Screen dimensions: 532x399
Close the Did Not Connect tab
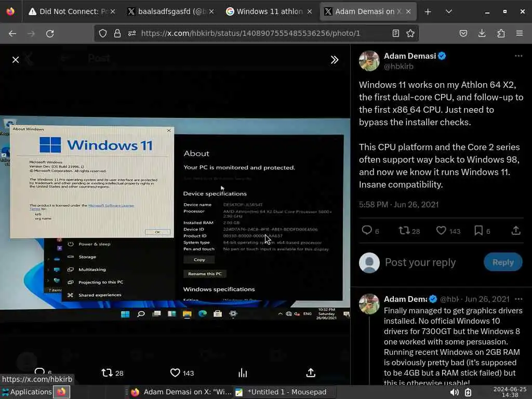tap(113, 11)
